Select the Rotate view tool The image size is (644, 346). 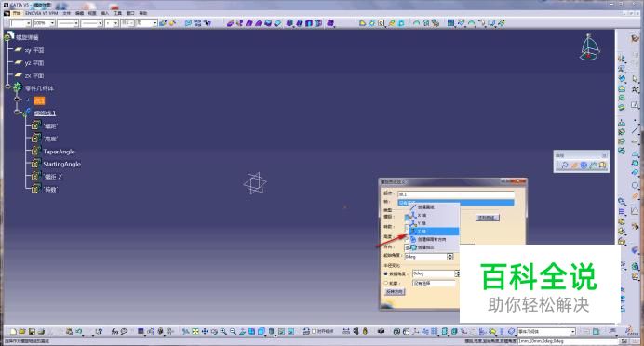point(214,331)
